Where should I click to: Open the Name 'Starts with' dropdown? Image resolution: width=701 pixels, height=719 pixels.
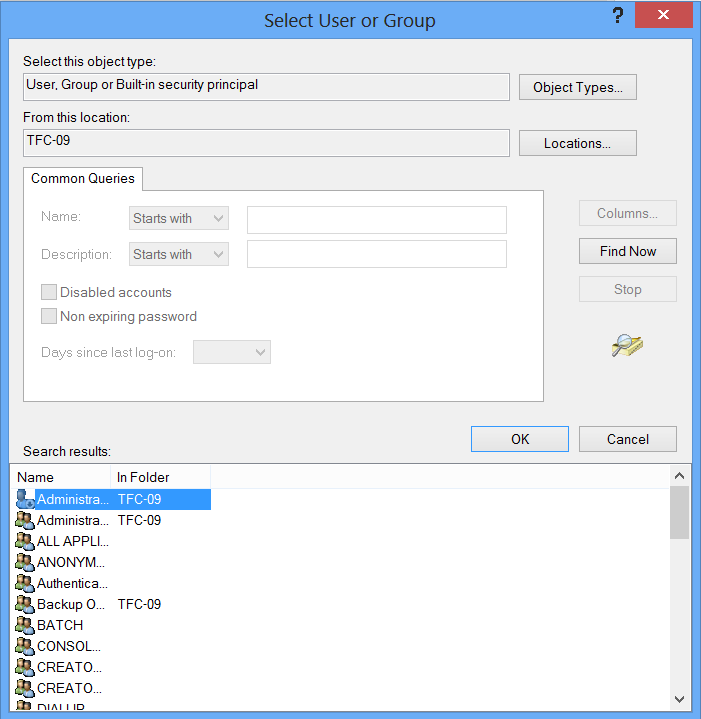click(x=179, y=218)
